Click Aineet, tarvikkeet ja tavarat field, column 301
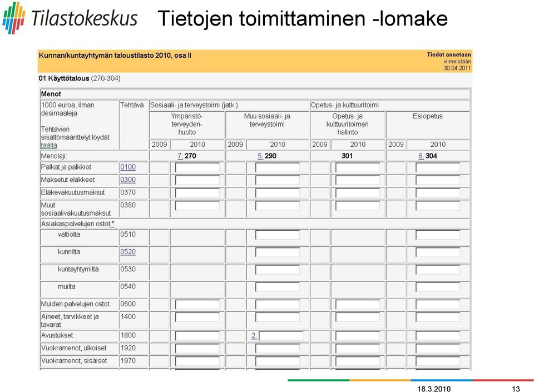Image resolution: width=534 pixels, height=392 pixels. tap(358, 317)
